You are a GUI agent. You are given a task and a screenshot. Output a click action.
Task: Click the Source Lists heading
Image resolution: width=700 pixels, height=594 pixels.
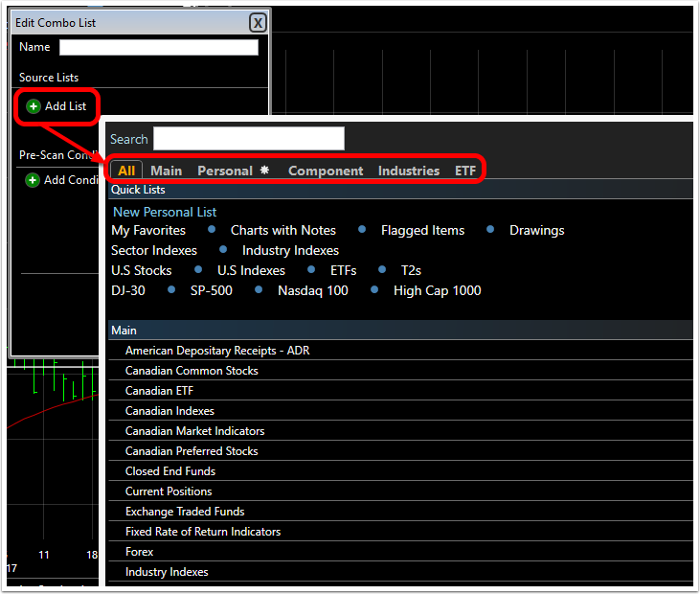coord(49,78)
